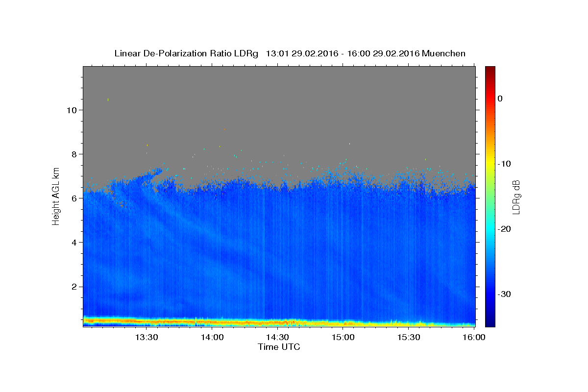The height and width of the screenshot is (392, 588).
Task: Click the LDRg dB colorbar title
Action: point(516,196)
